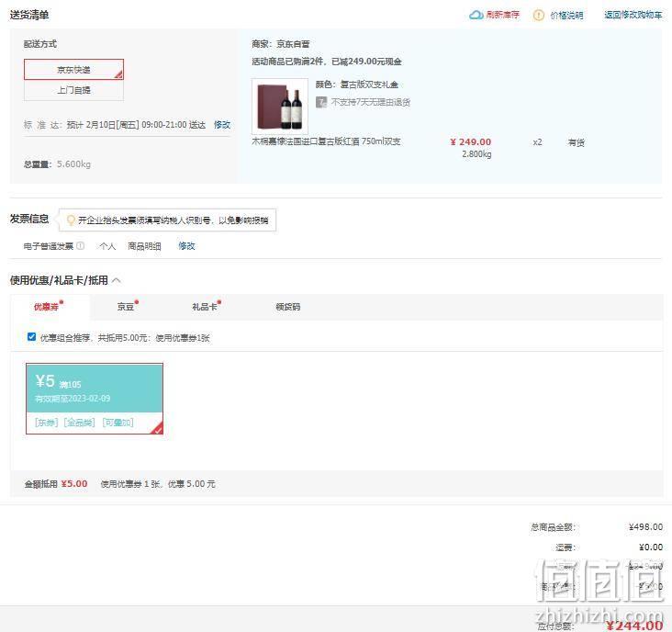Toggle the 优惠组合推荐 checkbox
The image size is (672, 632).
coord(31,336)
